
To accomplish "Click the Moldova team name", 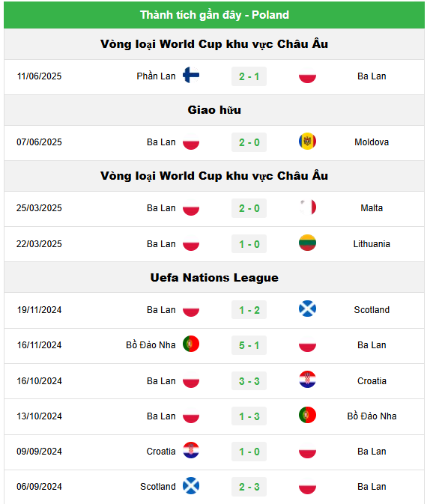I will (372, 142).
